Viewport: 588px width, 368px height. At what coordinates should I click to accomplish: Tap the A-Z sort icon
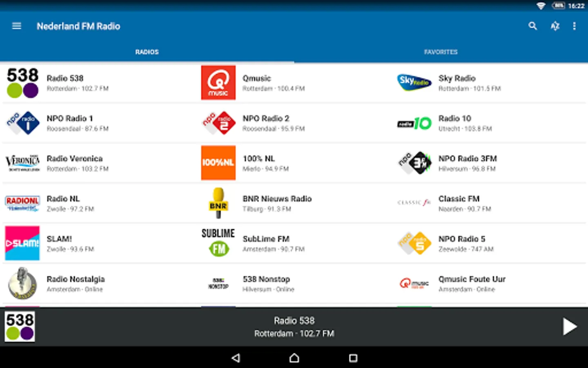pyautogui.click(x=555, y=26)
